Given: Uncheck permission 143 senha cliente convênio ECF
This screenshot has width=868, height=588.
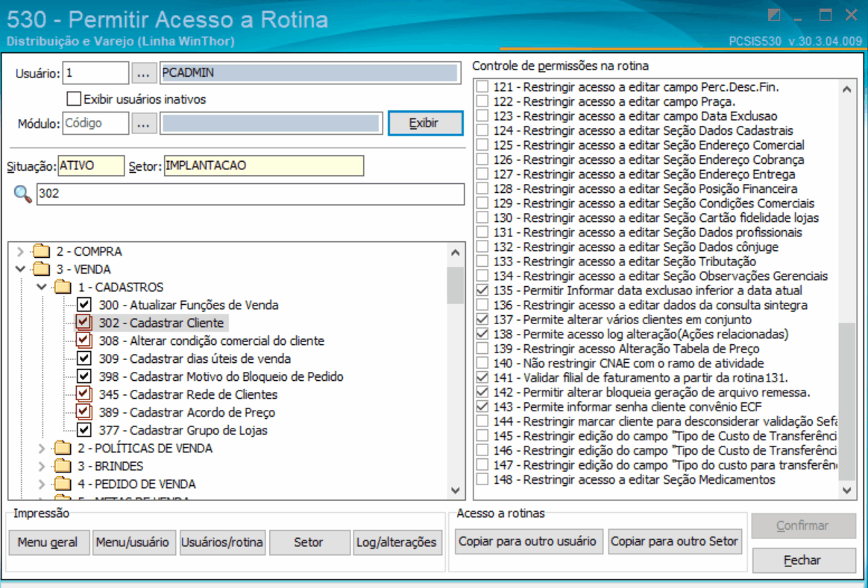Looking at the screenshot, I should tap(482, 407).
